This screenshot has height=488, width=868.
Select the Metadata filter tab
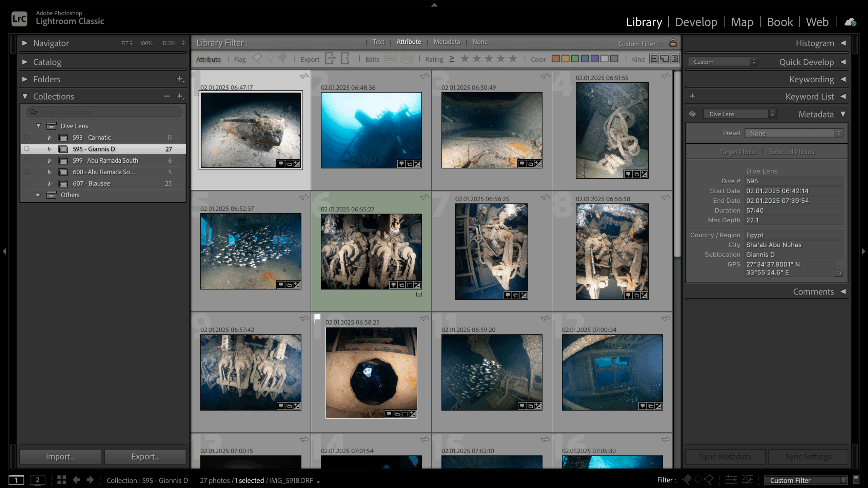[x=447, y=42]
